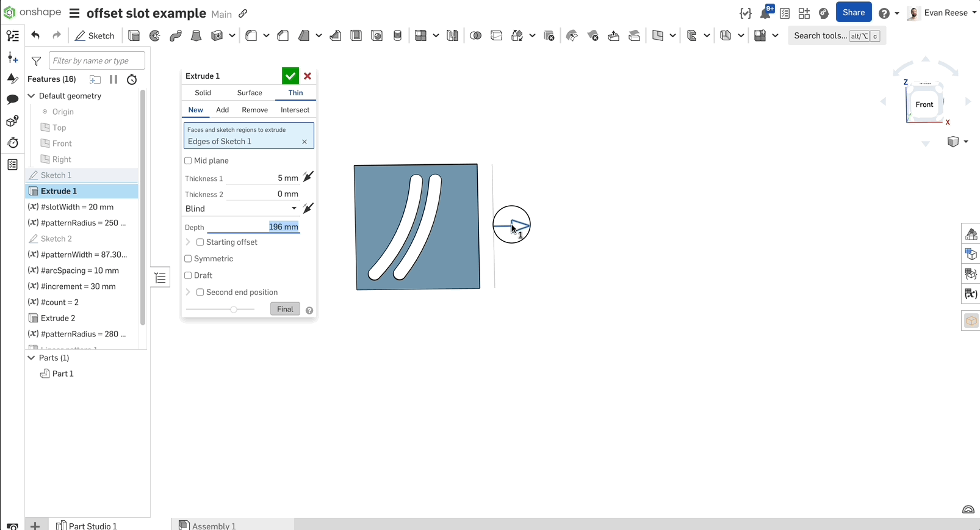Select the Loft tool icon
This screenshot has height=530, width=980.
[196, 36]
